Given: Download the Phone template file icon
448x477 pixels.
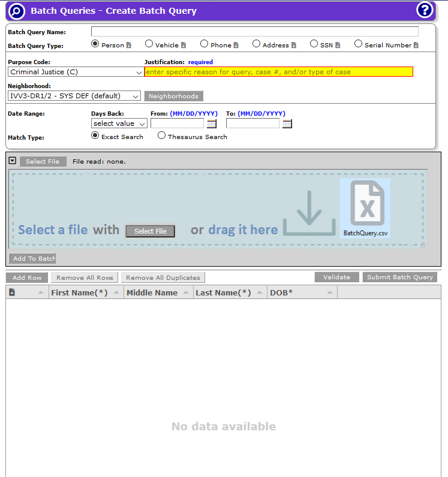Looking at the screenshot, I should [x=236, y=45].
